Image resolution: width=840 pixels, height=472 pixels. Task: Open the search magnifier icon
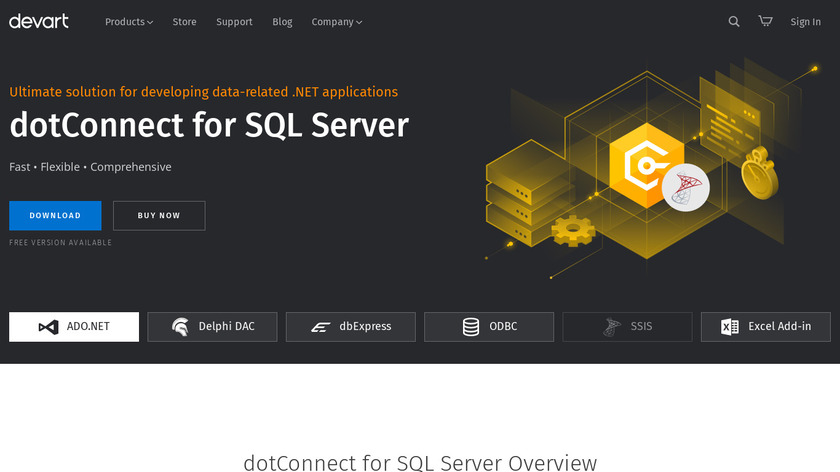tap(734, 21)
